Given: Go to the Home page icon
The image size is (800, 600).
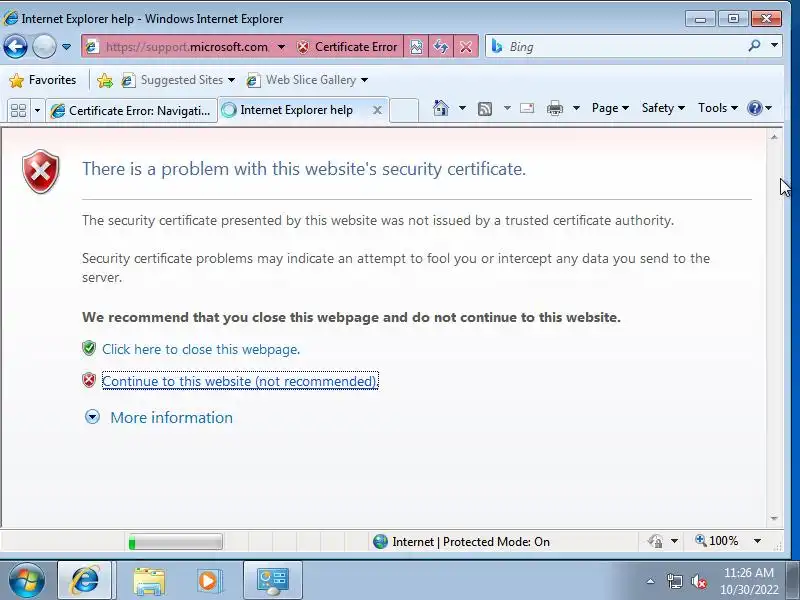Looking at the screenshot, I should click(x=441, y=108).
